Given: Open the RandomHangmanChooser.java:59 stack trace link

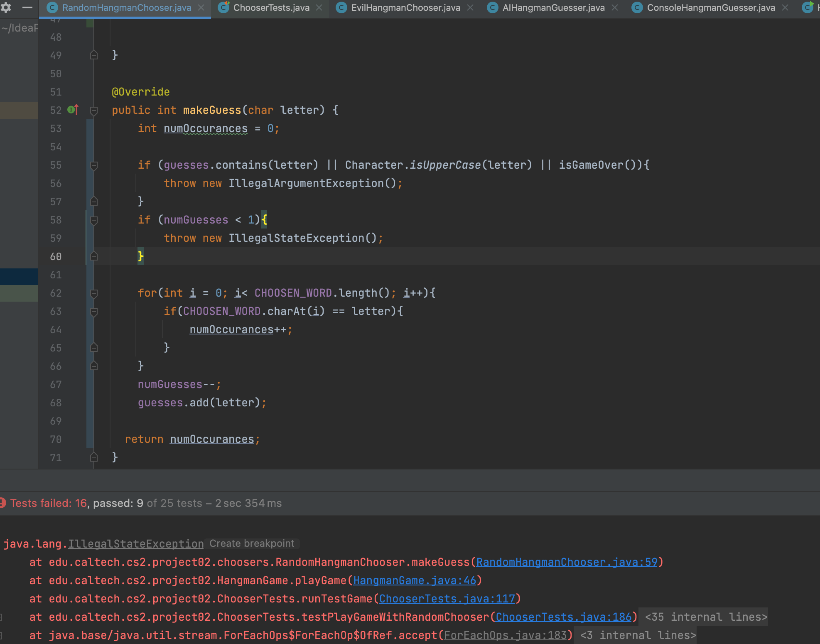Looking at the screenshot, I should click(567, 562).
